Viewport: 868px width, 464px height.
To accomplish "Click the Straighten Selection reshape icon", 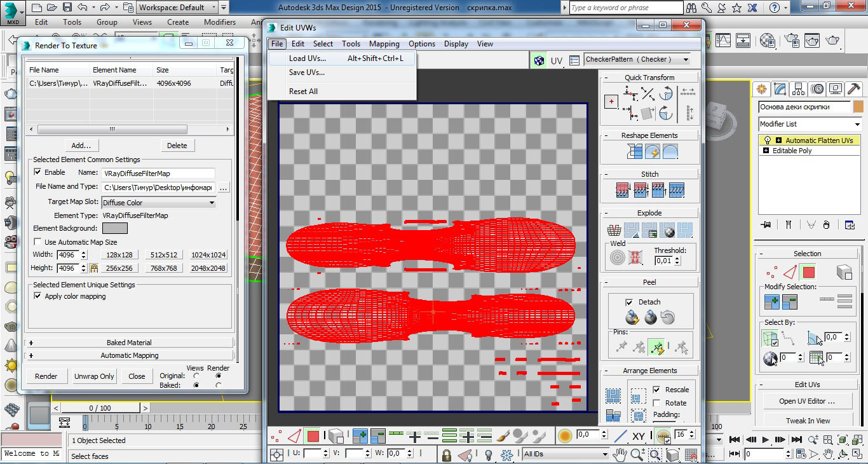I will (x=634, y=152).
